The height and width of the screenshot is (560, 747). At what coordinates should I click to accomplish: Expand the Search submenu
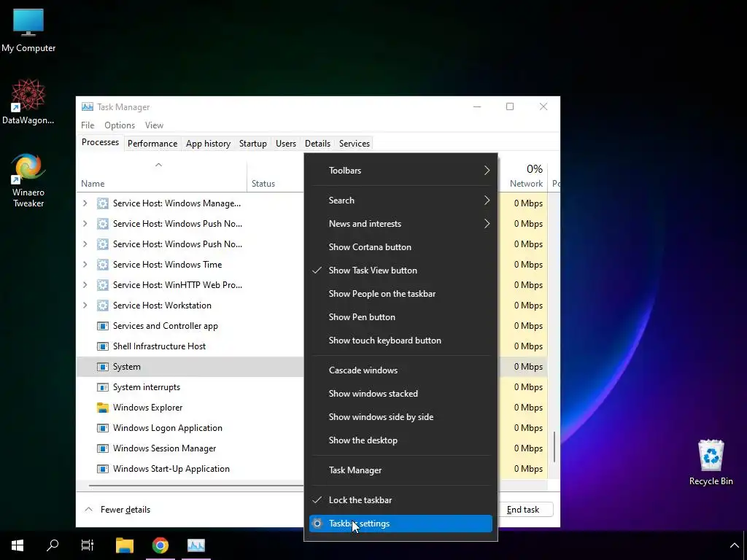coord(400,201)
